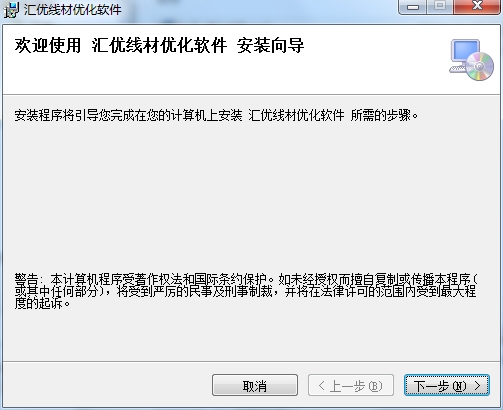Click the greyed-out maximize button

[x=440, y=7]
